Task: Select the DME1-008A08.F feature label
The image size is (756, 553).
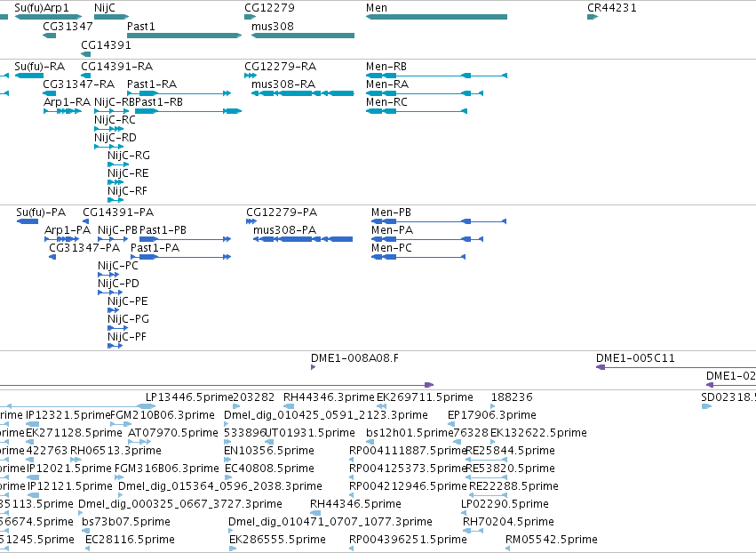Action: (x=354, y=358)
